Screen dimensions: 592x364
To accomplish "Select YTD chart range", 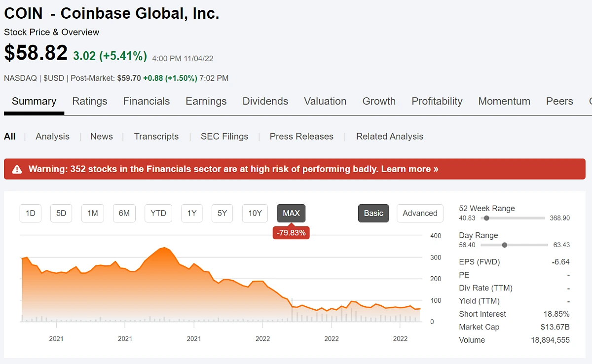I will click(x=158, y=213).
